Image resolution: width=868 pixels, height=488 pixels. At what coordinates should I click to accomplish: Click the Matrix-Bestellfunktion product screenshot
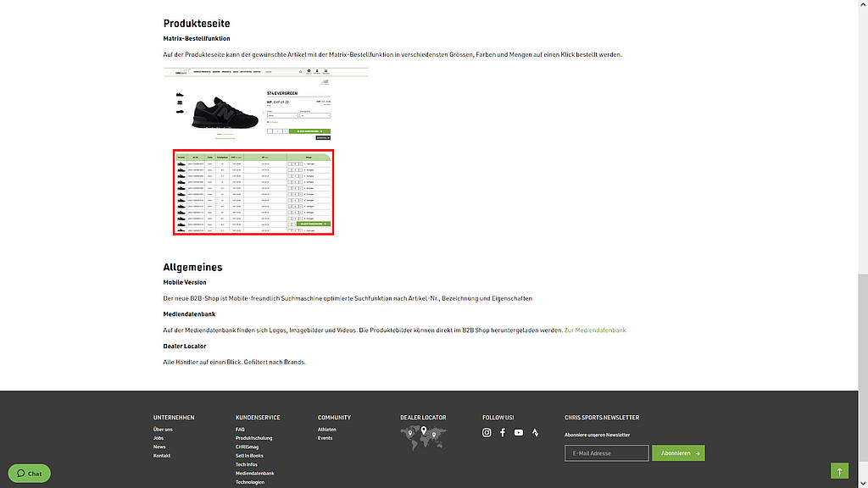(266, 152)
